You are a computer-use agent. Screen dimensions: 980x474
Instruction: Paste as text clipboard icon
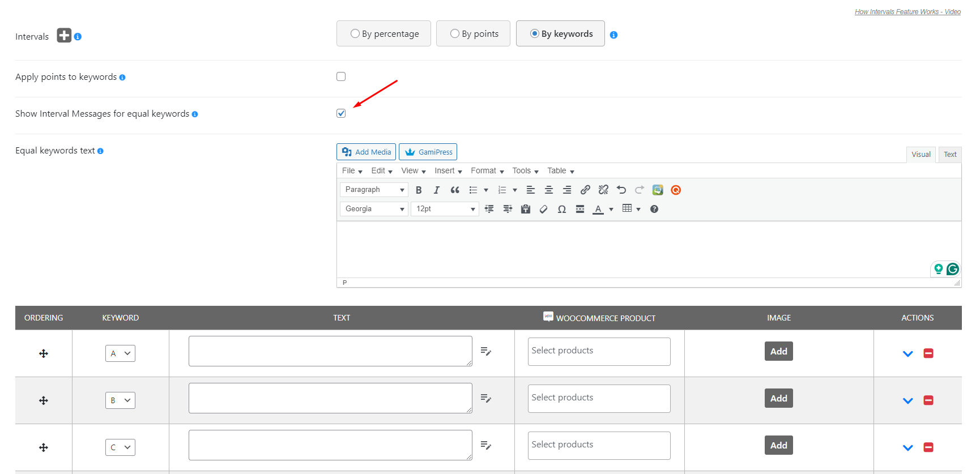526,209
